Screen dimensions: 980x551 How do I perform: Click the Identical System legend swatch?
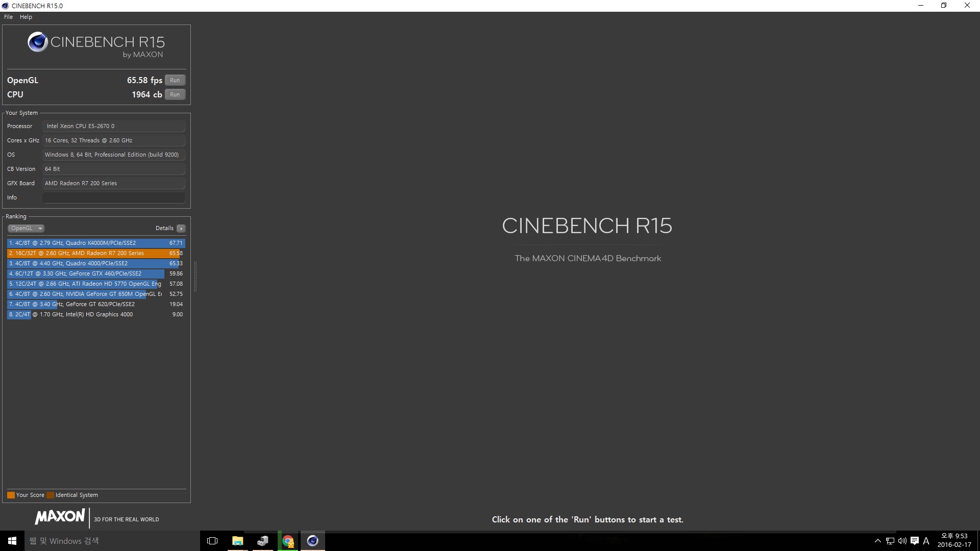[50, 495]
